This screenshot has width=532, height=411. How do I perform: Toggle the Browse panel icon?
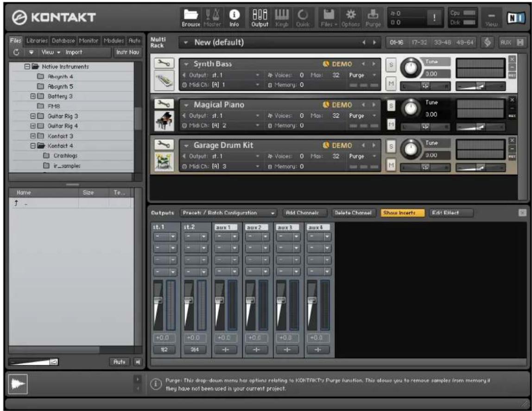tap(190, 18)
